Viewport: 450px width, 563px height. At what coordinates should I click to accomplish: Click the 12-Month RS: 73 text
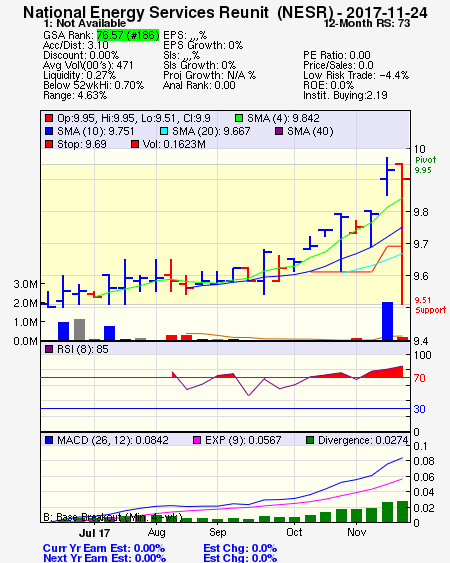coord(367,23)
